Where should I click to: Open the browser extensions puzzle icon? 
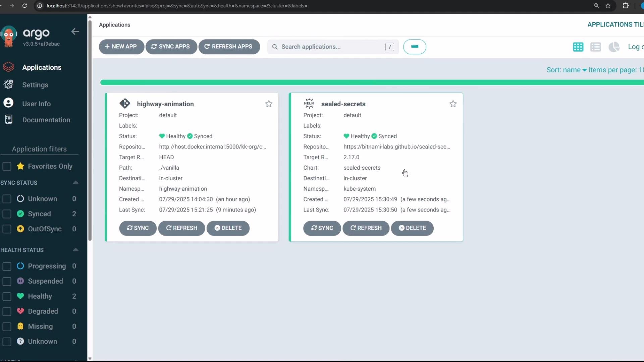coord(626,6)
